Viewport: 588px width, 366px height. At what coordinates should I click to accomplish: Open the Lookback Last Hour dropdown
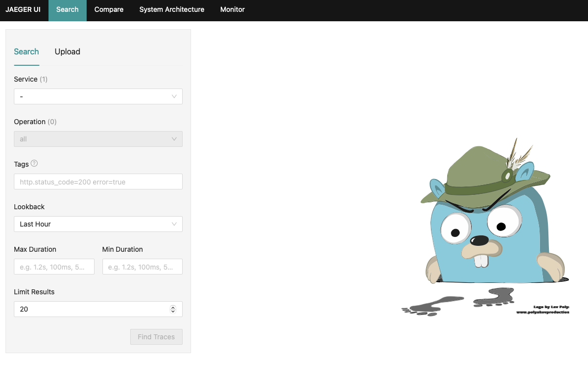98,224
